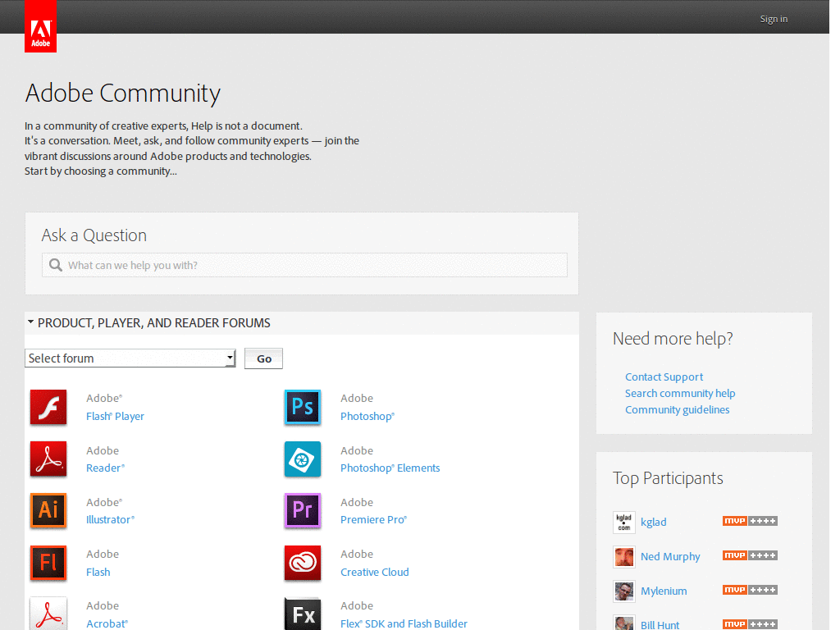Open kglad's avatar in Top Participants
The width and height of the screenshot is (840, 630).
[623, 522]
